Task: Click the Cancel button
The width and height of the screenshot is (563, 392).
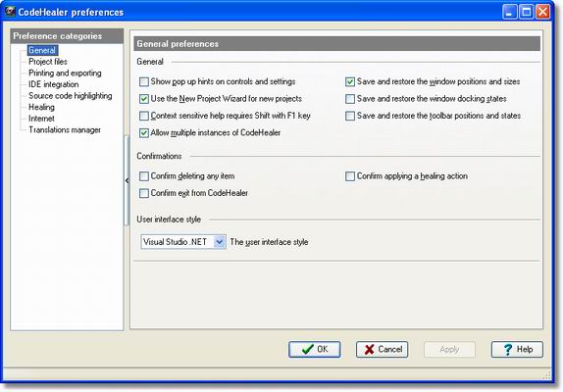Action: tap(383, 349)
